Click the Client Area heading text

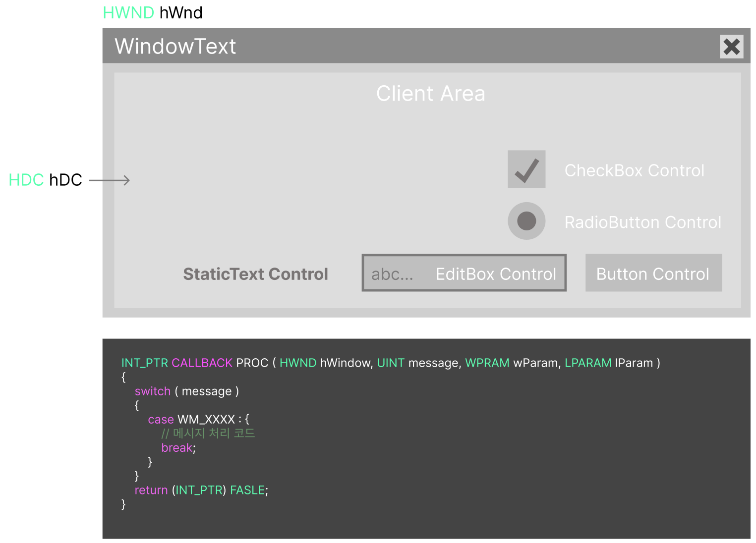[430, 94]
